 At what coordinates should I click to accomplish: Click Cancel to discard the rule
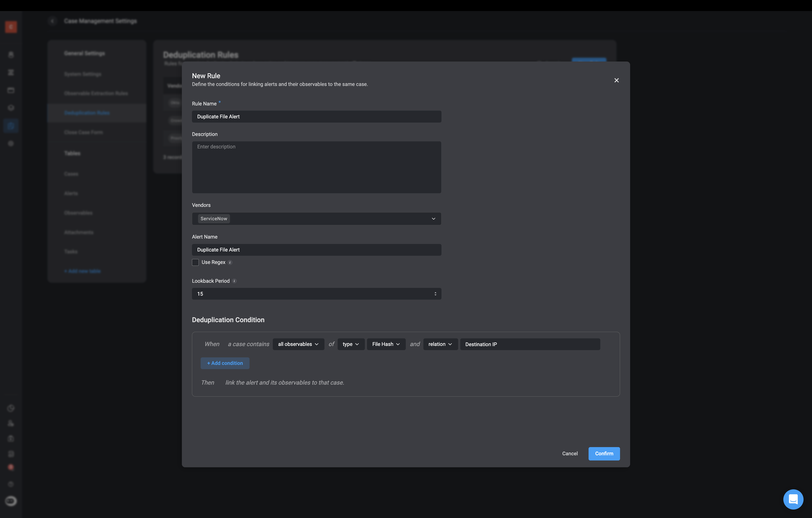pyautogui.click(x=570, y=454)
